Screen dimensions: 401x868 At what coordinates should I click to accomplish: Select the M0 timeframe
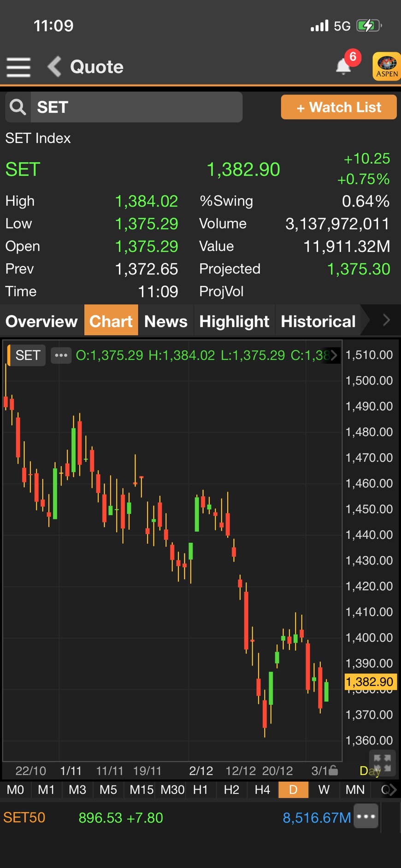coord(15,790)
